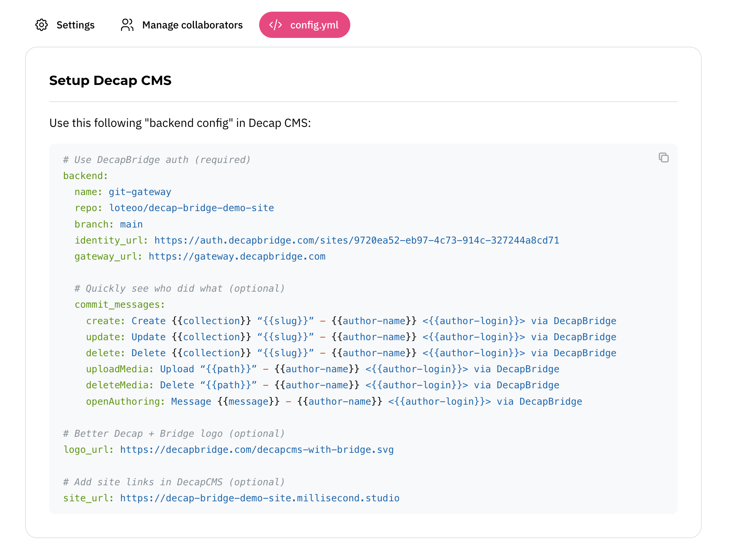Click the '# Quickly see who did what' comment
This screenshot has height=560, width=729.
pyautogui.click(x=180, y=288)
